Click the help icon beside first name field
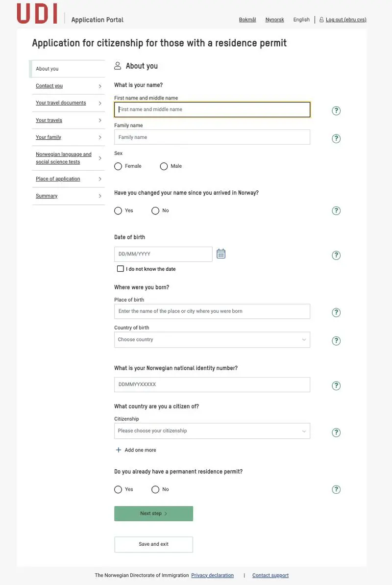This screenshot has height=585, width=392. [336, 110]
